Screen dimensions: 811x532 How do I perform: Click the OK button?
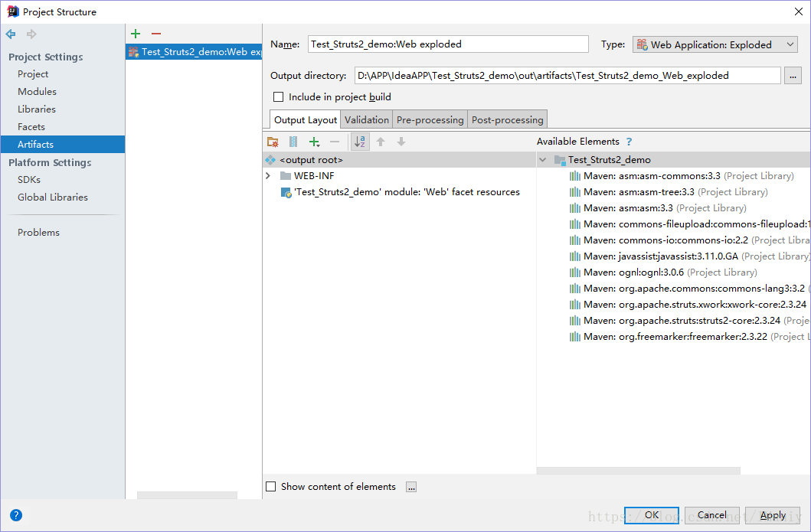[652, 515]
